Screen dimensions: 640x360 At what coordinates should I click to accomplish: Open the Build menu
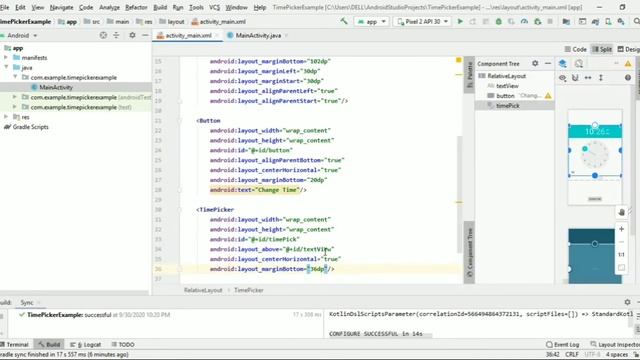[x=160, y=7]
